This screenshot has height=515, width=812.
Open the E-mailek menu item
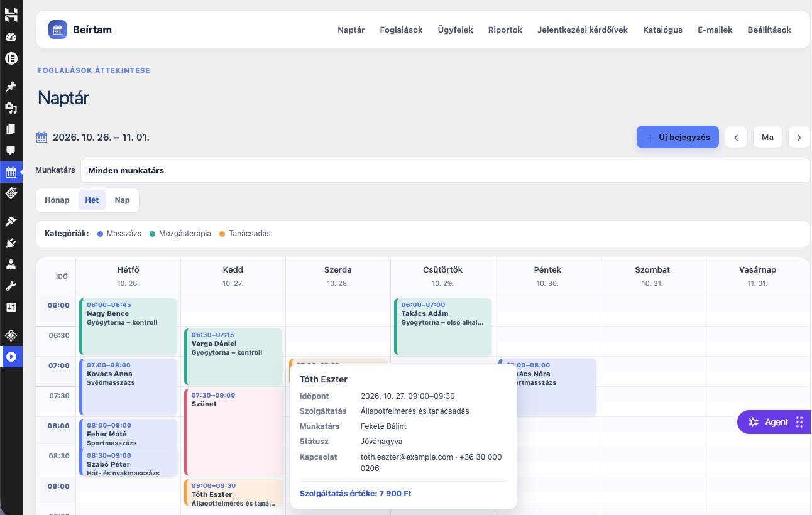[x=715, y=30]
